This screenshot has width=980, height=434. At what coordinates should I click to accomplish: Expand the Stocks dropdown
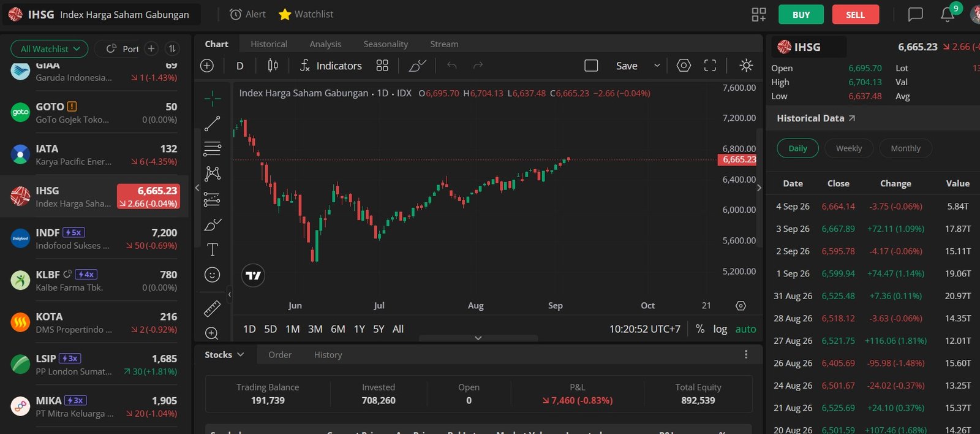tap(224, 355)
